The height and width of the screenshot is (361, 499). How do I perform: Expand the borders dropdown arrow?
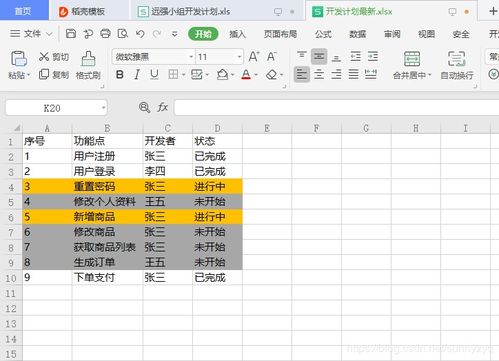tap(183, 75)
